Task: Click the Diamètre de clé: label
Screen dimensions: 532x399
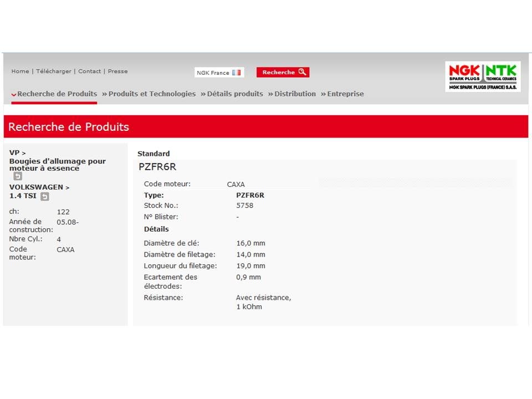Action: 172,243
